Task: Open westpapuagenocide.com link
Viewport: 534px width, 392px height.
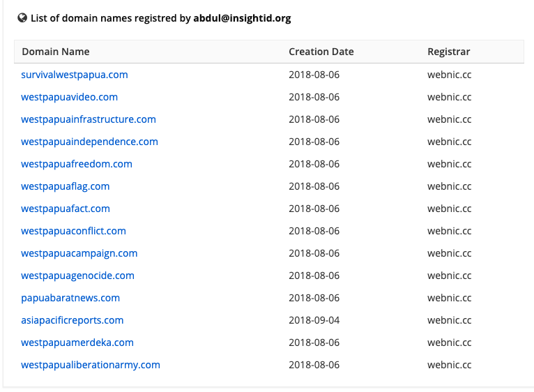Action: tap(77, 276)
